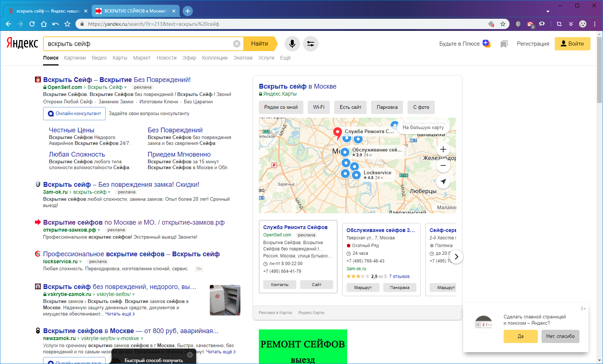This screenshot has width=603, height=364.
Task: Locate me with map arrow icon
Action: [x=443, y=182]
